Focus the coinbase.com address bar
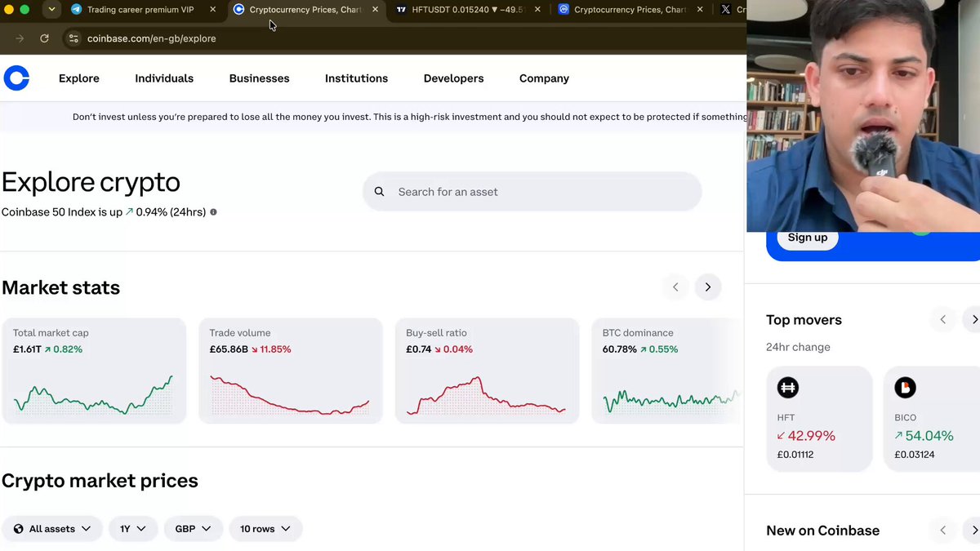 pyautogui.click(x=404, y=38)
